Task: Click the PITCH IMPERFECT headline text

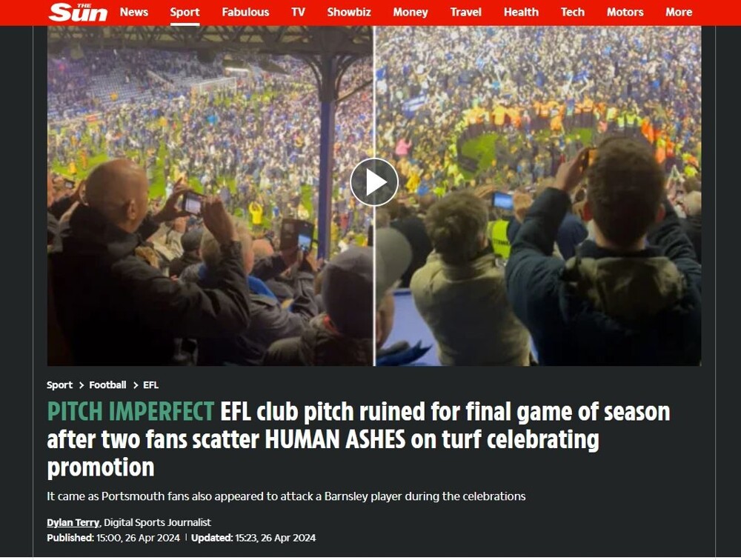Action: click(130, 412)
